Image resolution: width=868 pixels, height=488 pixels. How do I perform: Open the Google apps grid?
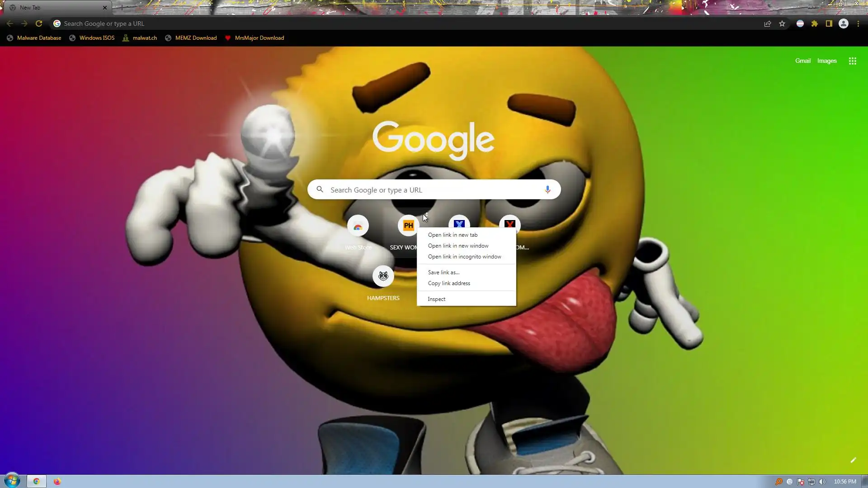(852, 61)
